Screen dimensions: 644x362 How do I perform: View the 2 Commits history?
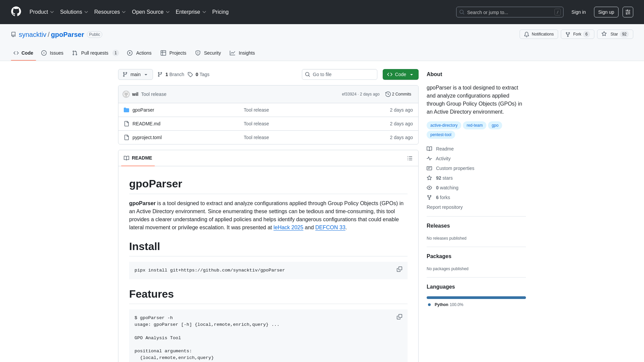(398, 94)
